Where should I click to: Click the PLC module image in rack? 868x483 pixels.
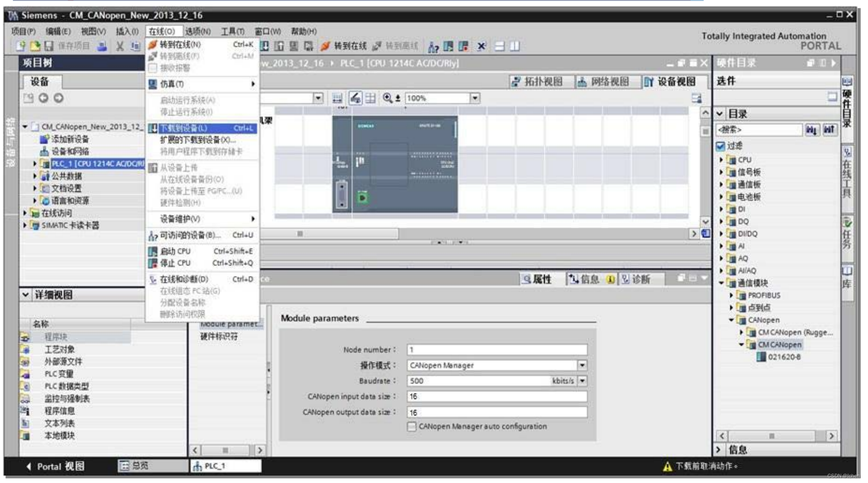[x=395, y=164]
